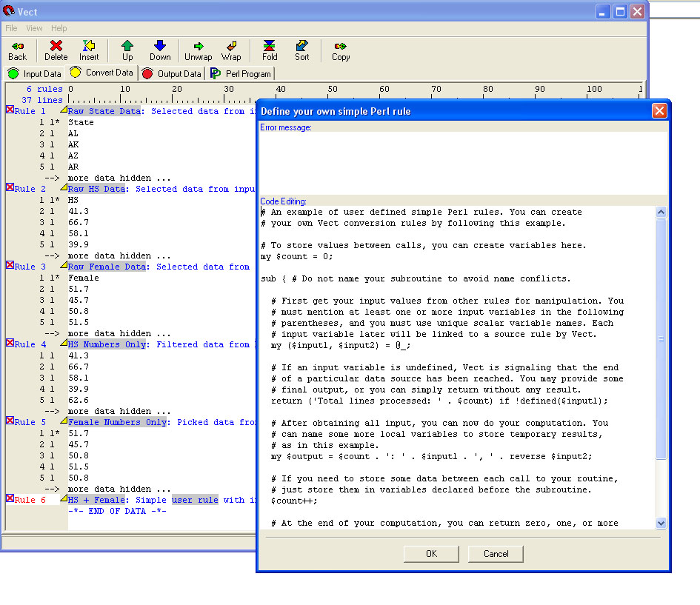The height and width of the screenshot is (605, 700).
Task: Click the 'END OF DATA' marker line
Action: 117,511
